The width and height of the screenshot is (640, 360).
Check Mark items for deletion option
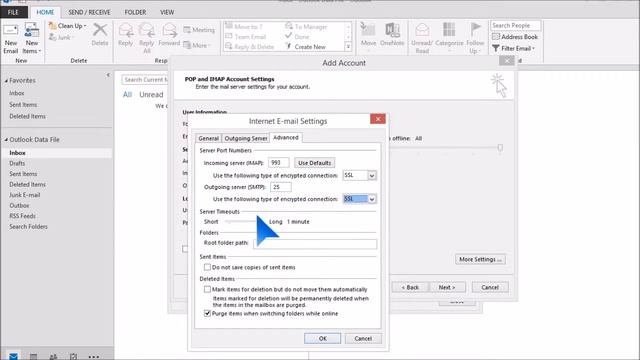tap(207, 289)
